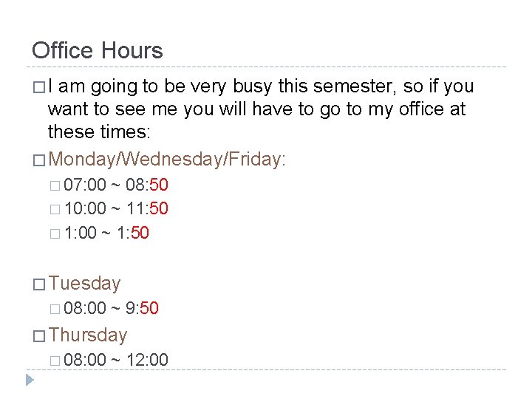Click the blue triangle arrow at bottom-left
Image resolution: width=532 pixels, height=399 pixels.
pos(30,381)
